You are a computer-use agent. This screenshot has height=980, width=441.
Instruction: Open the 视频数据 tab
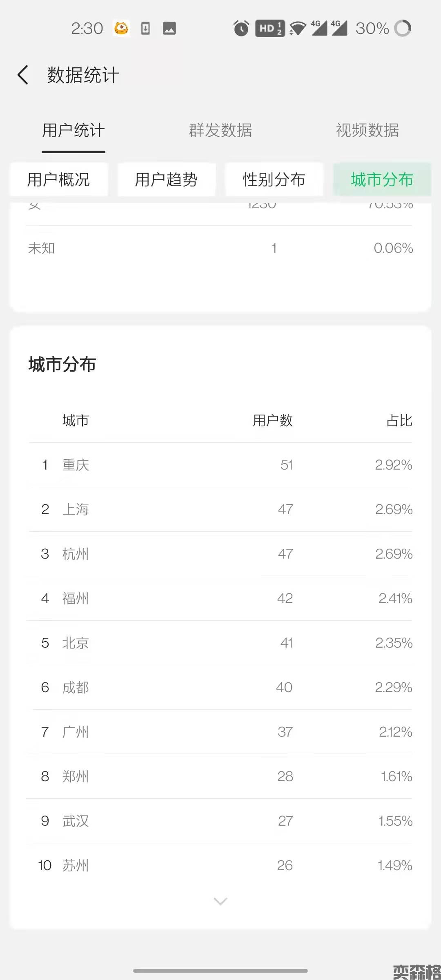point(367,130)
